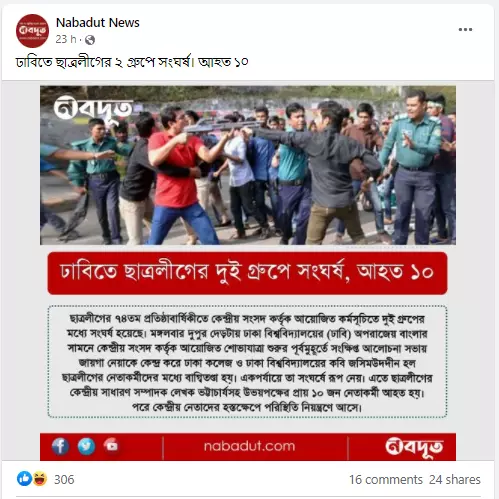This screenshot has height=499, width=499.
Task: View the 24 shares list
Action: (455, 480)
